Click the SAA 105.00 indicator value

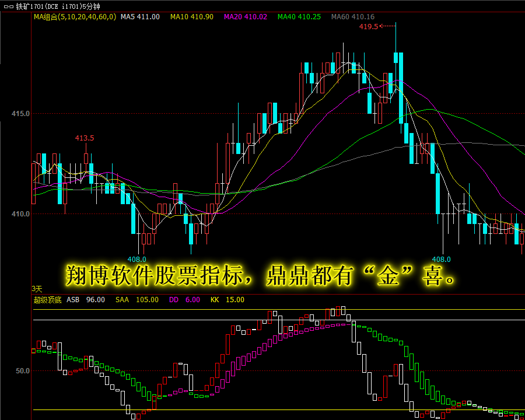(137, 300)
